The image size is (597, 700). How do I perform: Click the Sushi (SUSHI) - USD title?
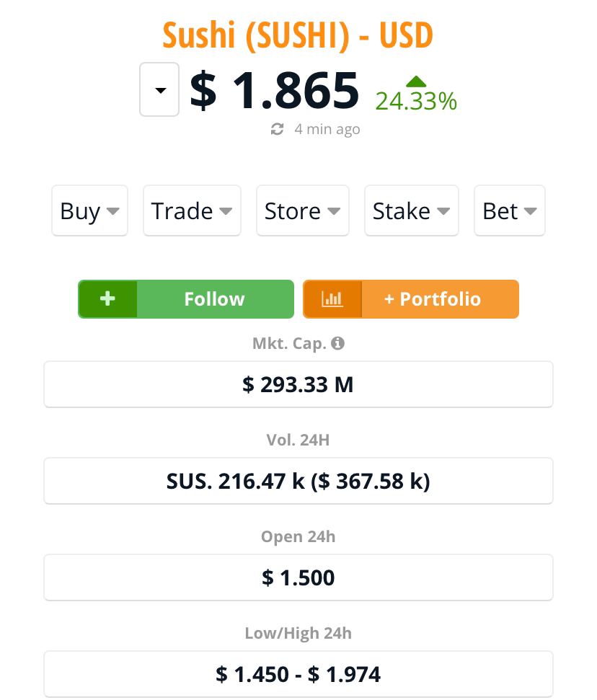point(298,35)
